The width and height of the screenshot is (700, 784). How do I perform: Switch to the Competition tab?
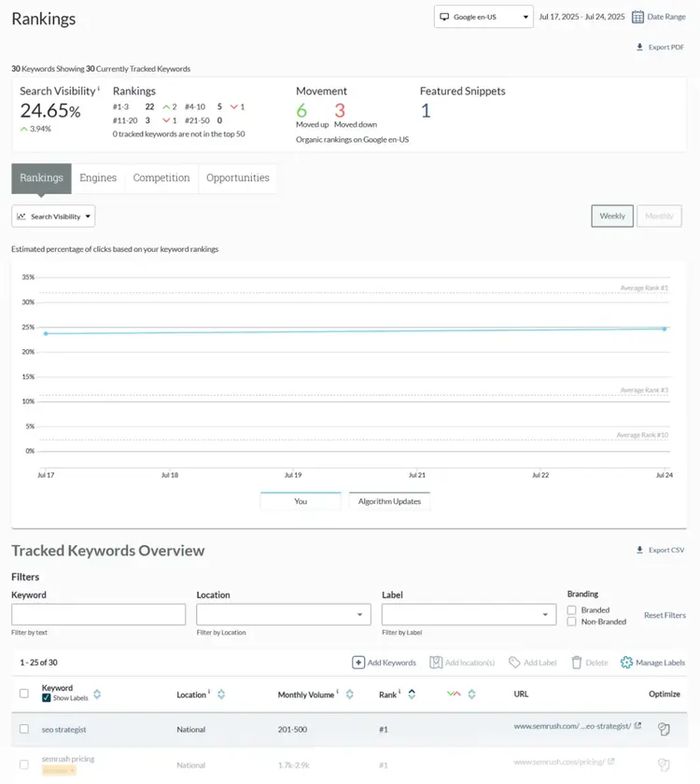(161, 178)
